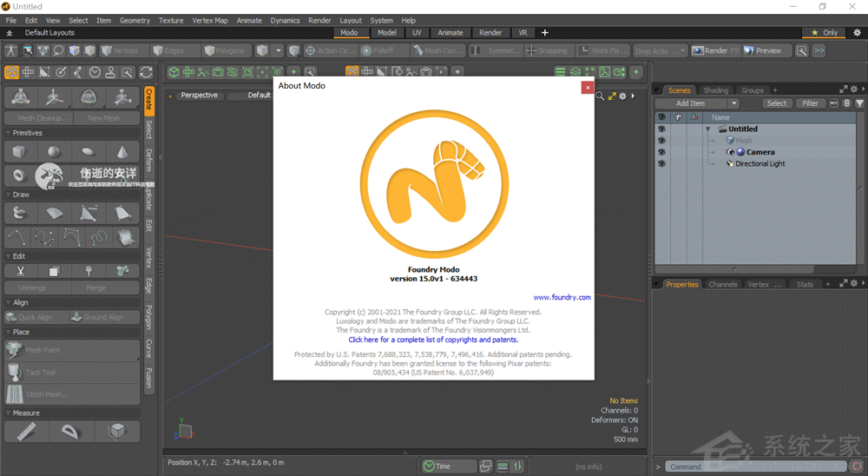Click the lasso selection icon in top toolbar

tap(58, 50)
